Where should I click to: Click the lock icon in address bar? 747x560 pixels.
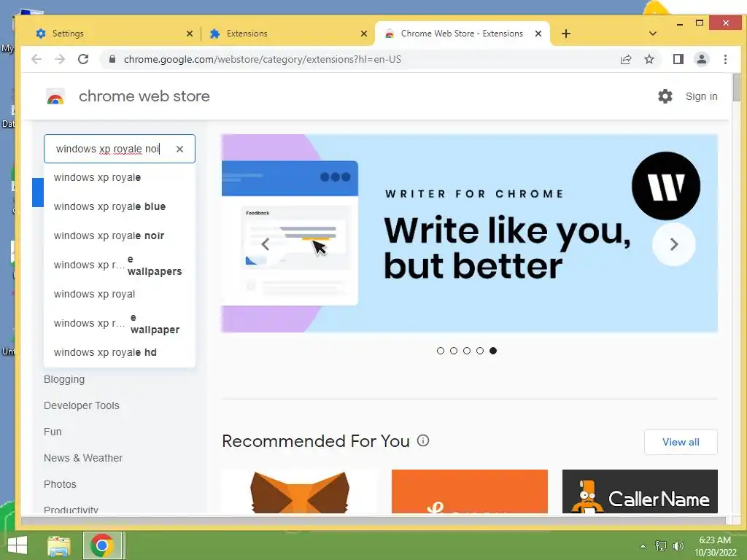112,59
